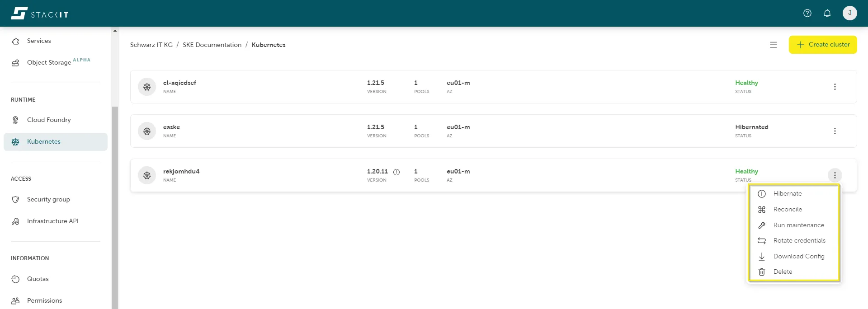Click the version info icon next to 1.20.11
868x309 pixels.
(x=396, y=172)
